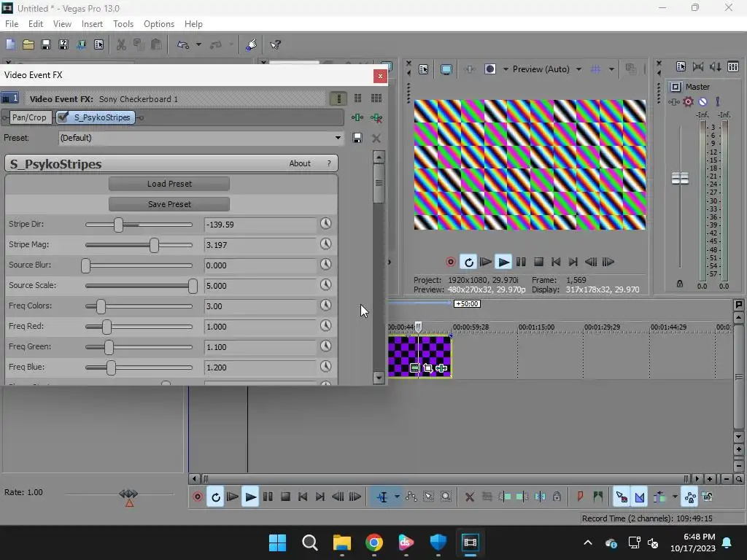The image size is (747, 560).
Task: Open video preview Project Properties icon
Action: pyautogui.click(x=424, y=69)
